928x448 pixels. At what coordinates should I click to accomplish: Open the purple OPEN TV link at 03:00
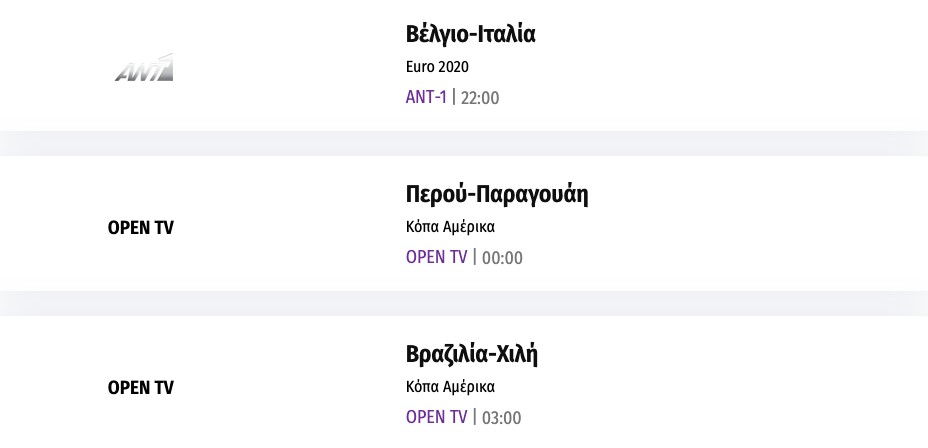coord(436,417)
